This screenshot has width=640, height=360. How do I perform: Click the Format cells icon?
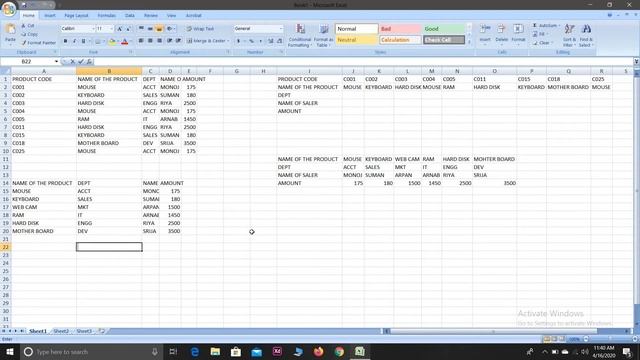pyautogui.click(x=518, y=29)
